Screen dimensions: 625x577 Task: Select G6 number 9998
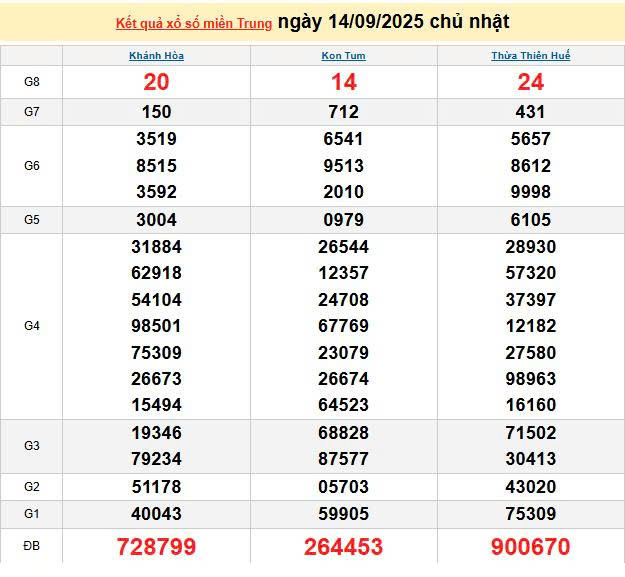(531, 192)
